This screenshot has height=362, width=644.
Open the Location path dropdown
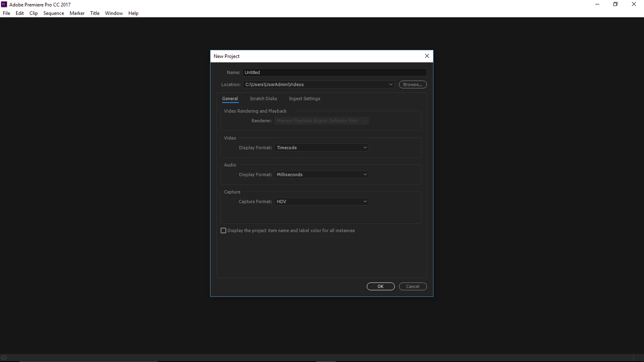click(x=319, y=84)
